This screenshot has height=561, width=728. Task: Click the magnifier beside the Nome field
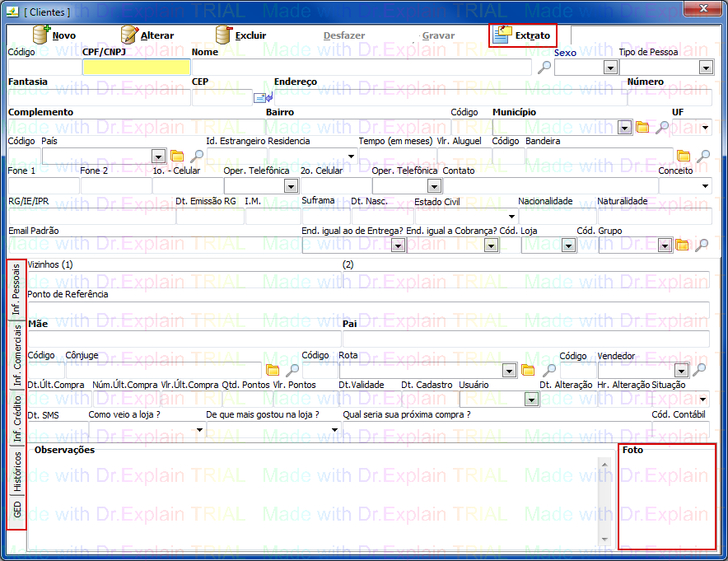[544, 68]
